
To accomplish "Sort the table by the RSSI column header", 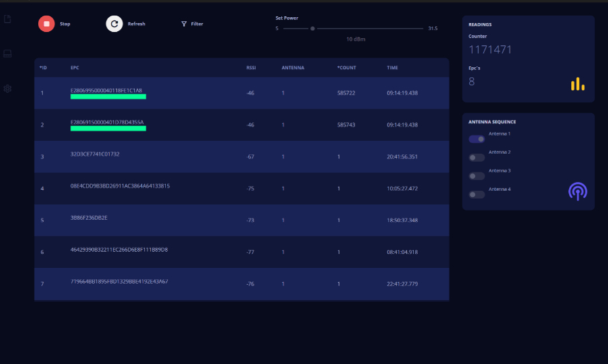I will [x=251, y=68].
